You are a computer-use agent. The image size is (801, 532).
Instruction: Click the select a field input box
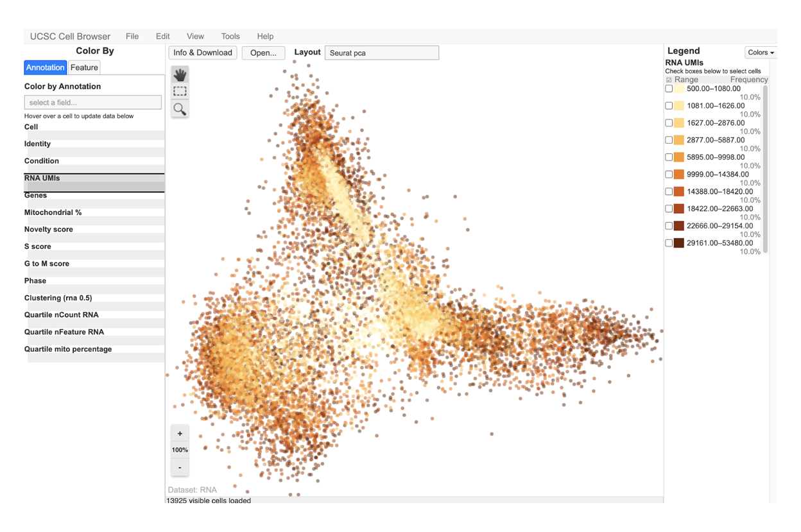(x=93, y=103)
